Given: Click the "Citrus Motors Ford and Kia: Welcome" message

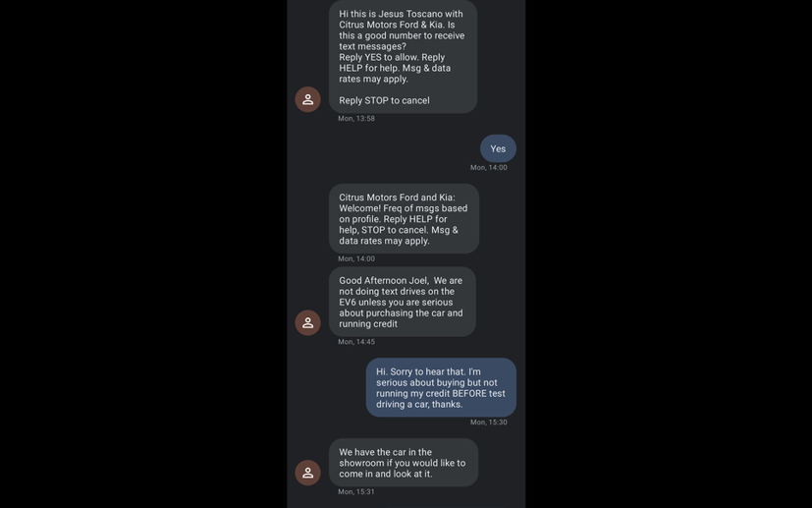Looking at the screenshot, I should (x=404, y=218).
